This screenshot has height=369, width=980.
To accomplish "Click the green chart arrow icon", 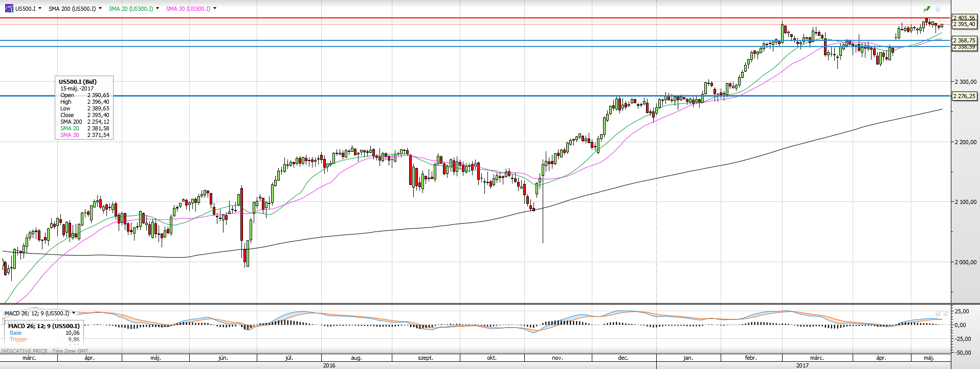I will [x=926, y=9].
